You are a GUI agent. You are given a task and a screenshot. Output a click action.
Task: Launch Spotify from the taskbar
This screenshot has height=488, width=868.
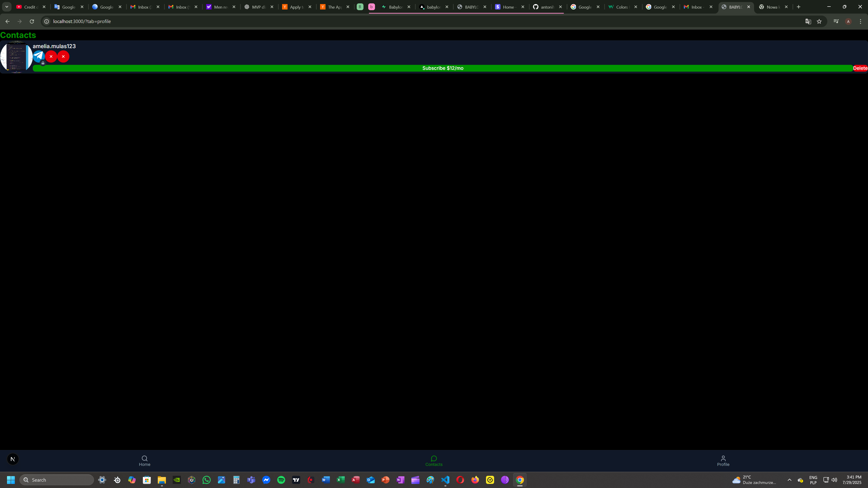pyautogui.click(x=281, y=480)
